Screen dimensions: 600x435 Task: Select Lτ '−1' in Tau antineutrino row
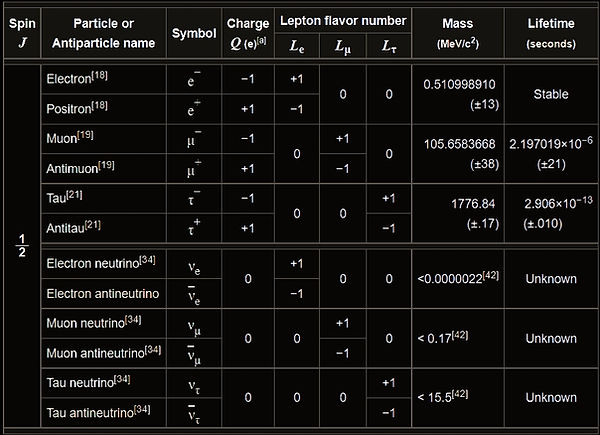point(389,413)
